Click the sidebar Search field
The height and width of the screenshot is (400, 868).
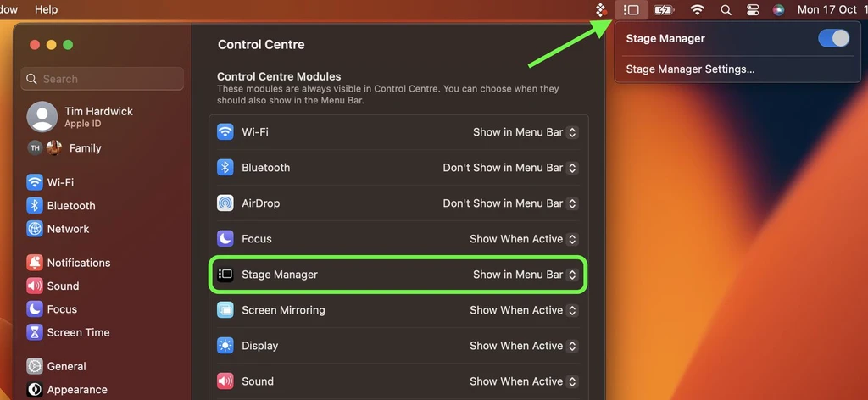point(103,79)
